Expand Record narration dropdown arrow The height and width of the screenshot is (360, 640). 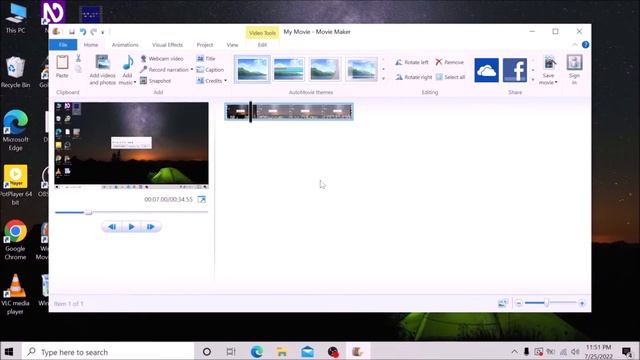click(x=191, y=70)
